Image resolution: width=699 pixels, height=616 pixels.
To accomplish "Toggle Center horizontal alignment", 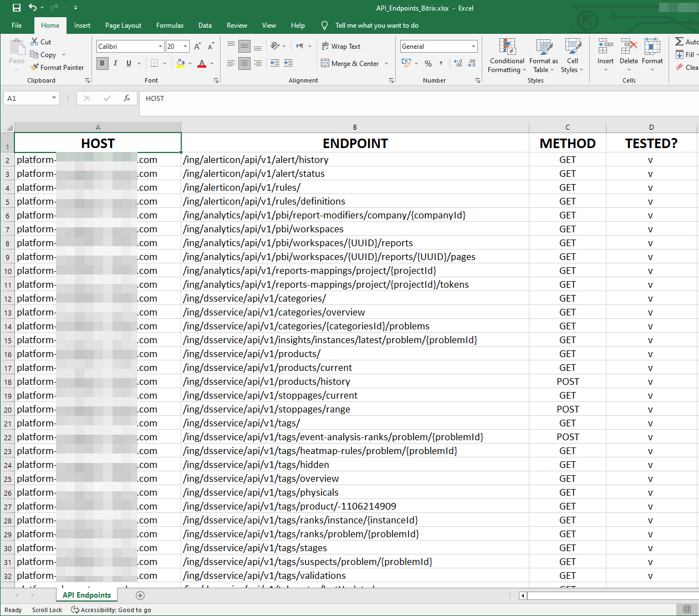I will (244, 63).
